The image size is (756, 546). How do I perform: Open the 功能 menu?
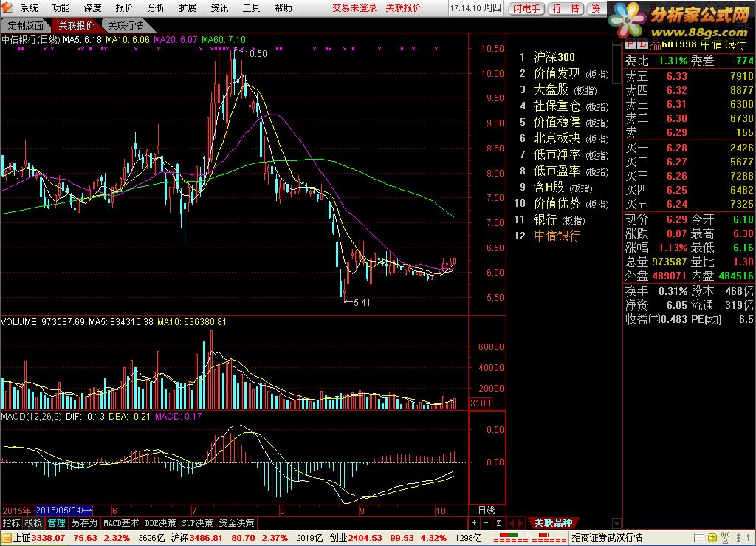[x=61, y=7]
